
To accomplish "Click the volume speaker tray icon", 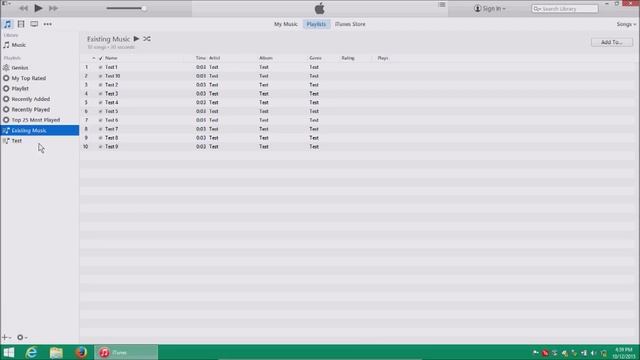I will coord(594,353).
